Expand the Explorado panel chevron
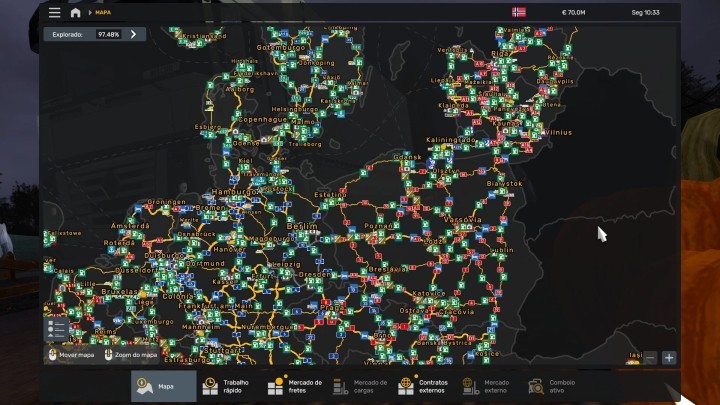720x405 pixels. point(133,34)
